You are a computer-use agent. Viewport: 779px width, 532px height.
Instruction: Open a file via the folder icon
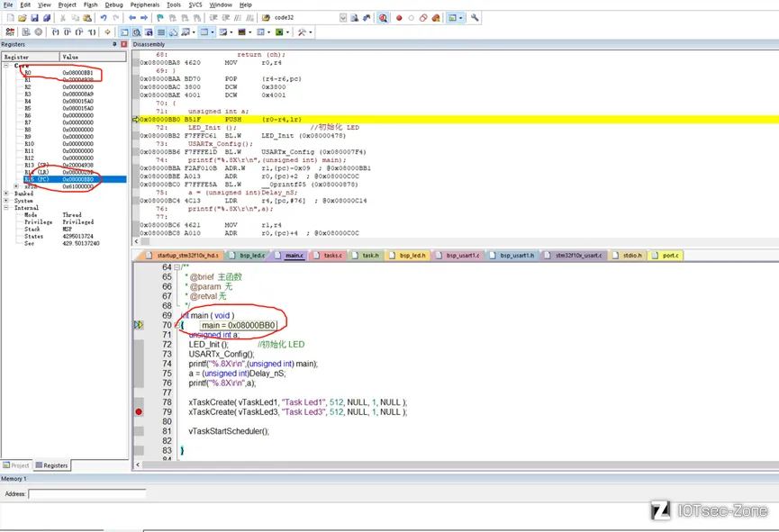23,18
